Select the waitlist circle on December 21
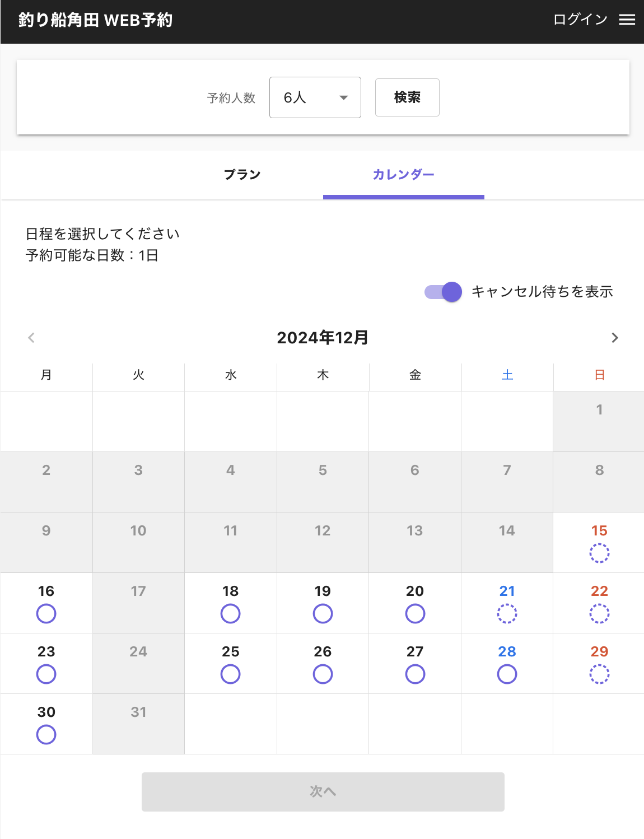 pyautogui.click(x=507, y=614)
